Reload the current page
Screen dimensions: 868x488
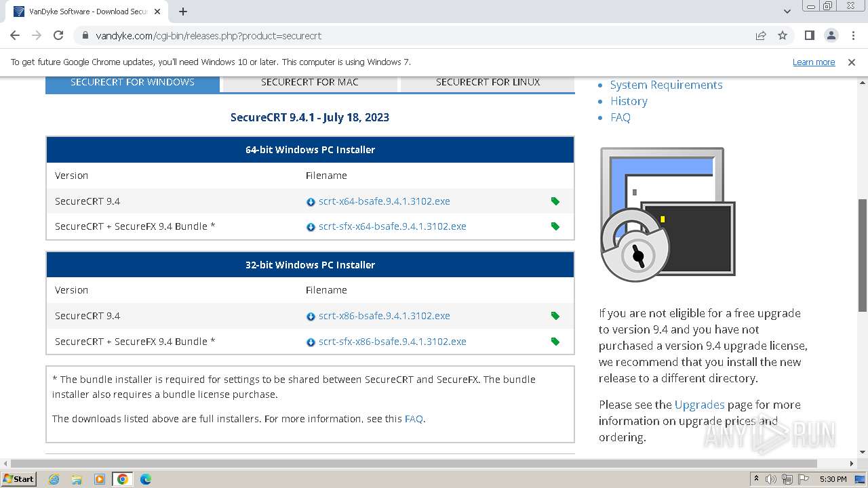58,35
